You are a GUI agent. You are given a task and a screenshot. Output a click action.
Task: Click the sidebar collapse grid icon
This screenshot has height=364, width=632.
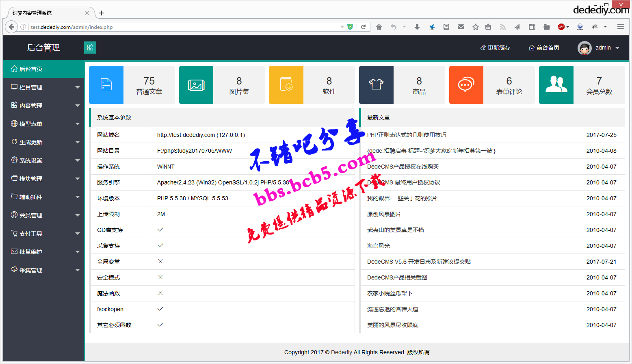[x=90, y=48]
